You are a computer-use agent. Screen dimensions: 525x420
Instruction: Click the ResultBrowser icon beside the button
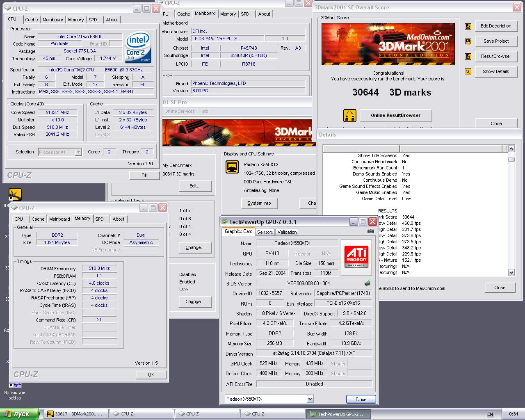(468, 57)
